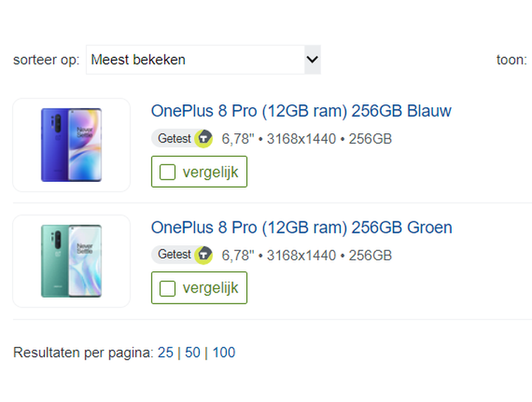532x402 pixels.
Task: Click the Getest label on Blauw phone
Action: pyautogui.click(x=174, y=138)
